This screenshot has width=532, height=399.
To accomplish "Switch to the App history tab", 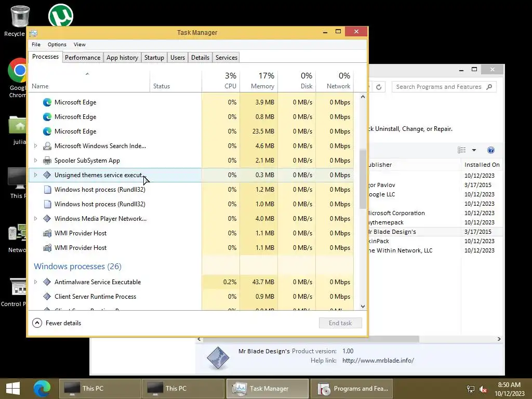I will (x=122, y=58).
